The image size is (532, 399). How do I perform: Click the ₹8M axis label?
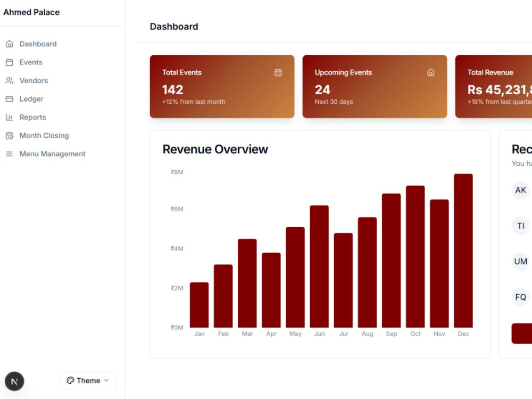coord(177,172)
